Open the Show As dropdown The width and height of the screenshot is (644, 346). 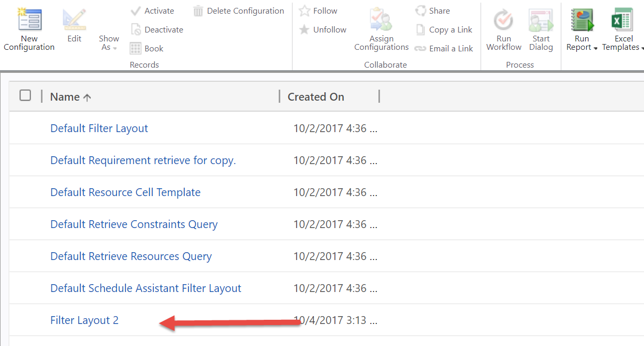[x=109, y=43]
